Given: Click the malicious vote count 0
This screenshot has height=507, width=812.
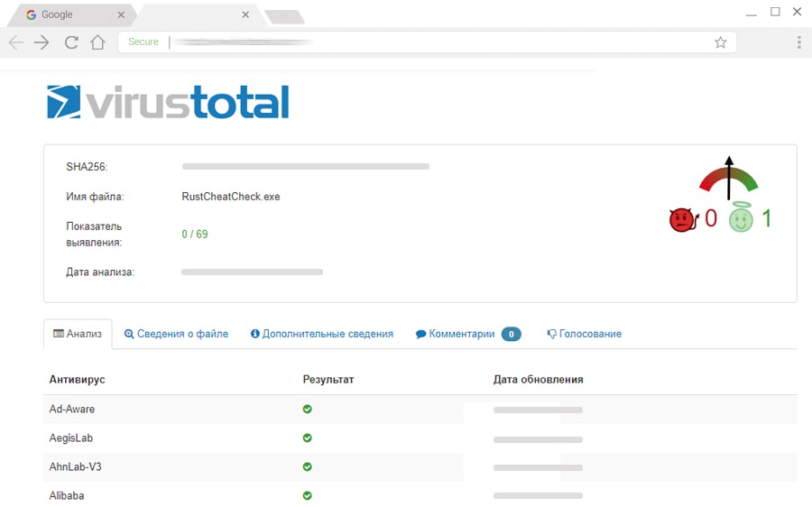Looking at the screenshot, I should [x=711, y=218].
